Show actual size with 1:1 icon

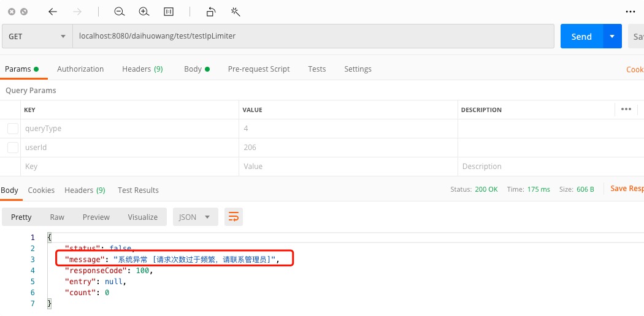pos(169,12)
